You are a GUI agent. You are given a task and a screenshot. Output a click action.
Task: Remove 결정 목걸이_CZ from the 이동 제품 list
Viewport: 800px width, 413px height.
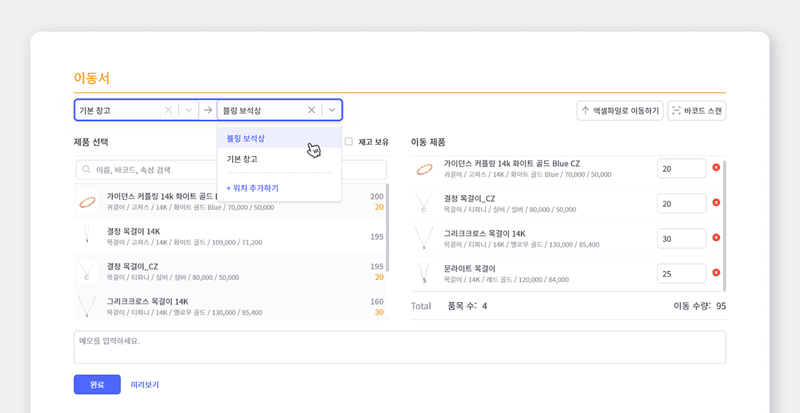(x=716, y=203)
